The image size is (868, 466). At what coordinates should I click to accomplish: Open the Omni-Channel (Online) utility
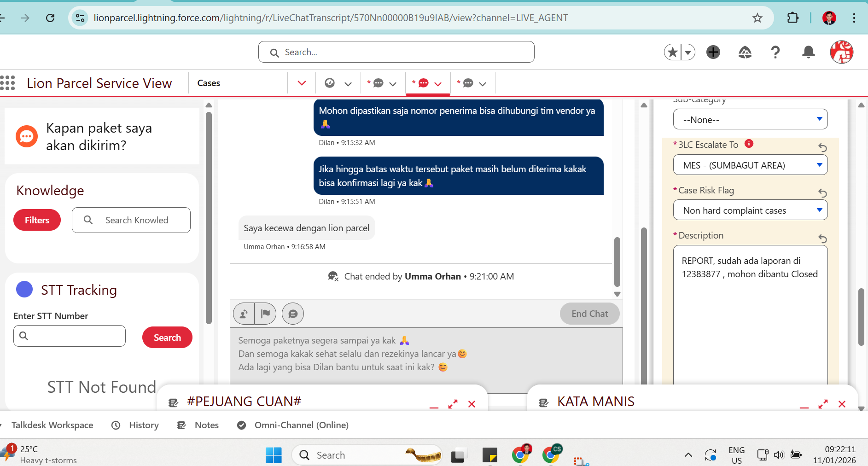pos(293,425)
